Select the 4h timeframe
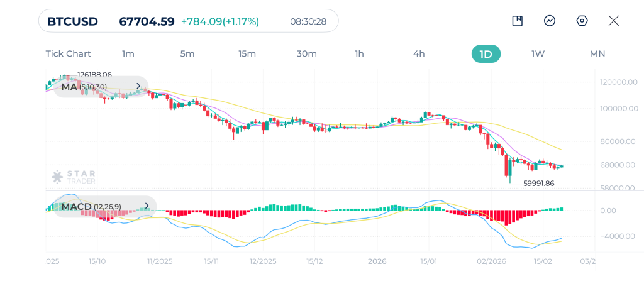Image resolution: width=644 pixels, height=296 pixels. coord(419,54)
